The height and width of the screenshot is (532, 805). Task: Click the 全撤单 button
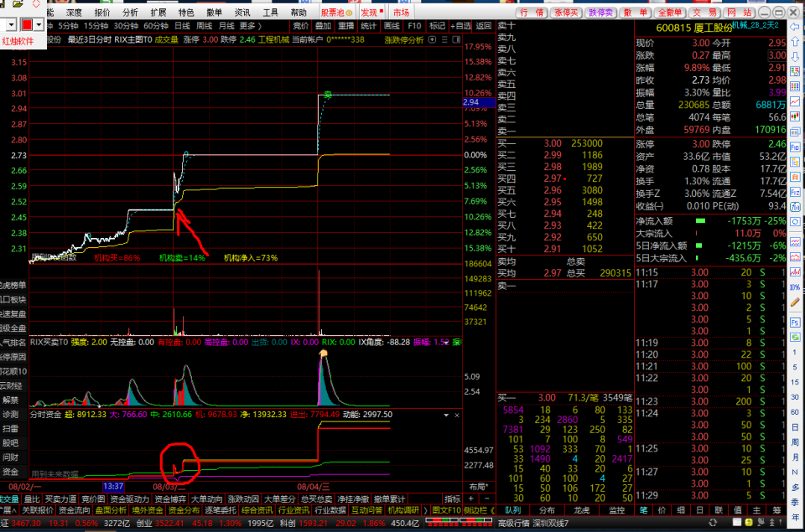tap(670, 13)
